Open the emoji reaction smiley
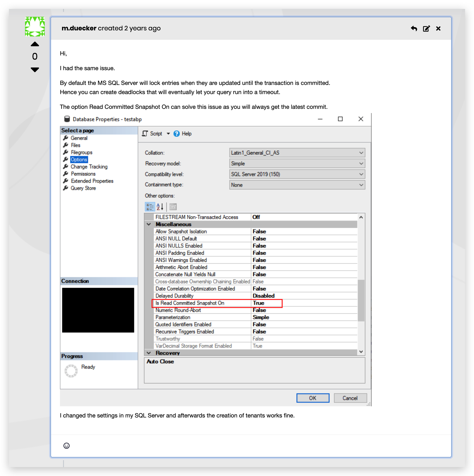Image resolution: width=474 pixels, height=476 pixels. tap(66, 445)
